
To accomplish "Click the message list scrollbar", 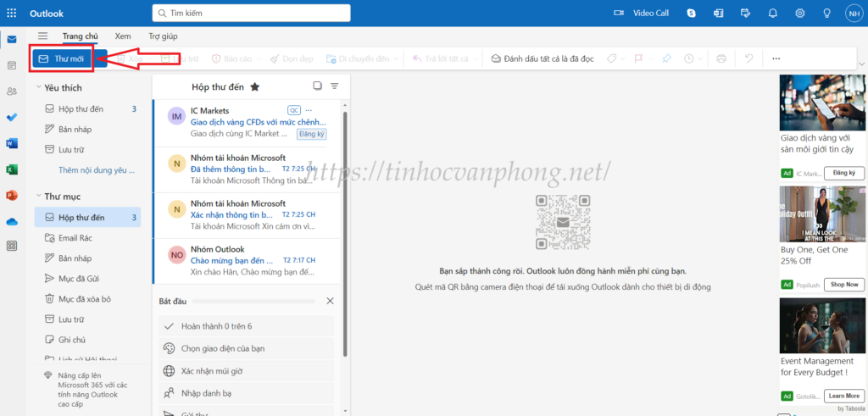I will coord(346,234).
